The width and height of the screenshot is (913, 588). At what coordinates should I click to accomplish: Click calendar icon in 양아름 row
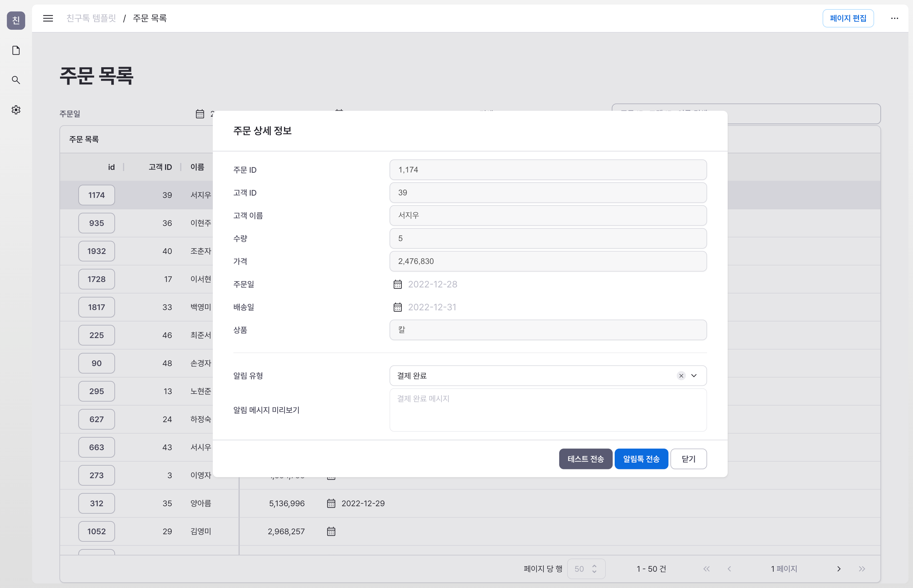pyautogui.click(x=331, y=504)
